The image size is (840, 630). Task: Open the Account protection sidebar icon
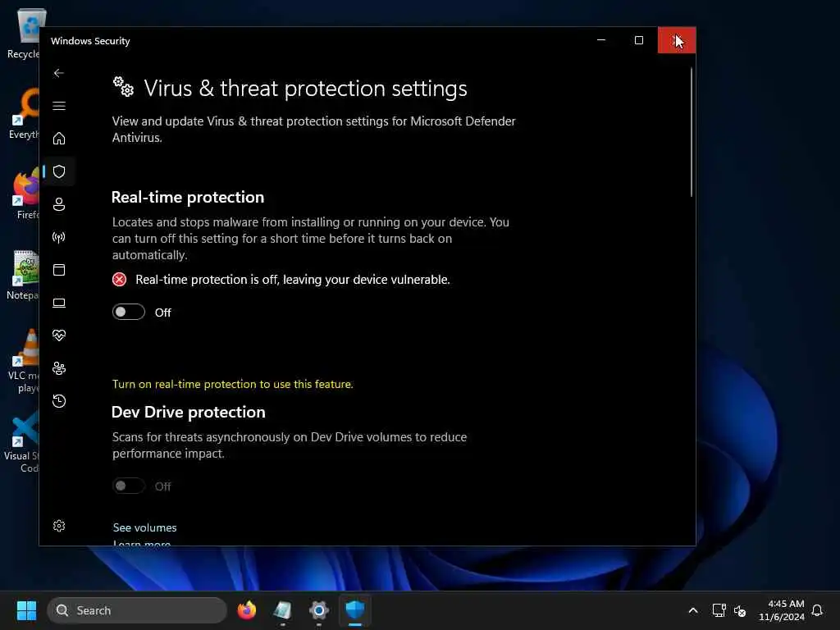tap(59, 204)
